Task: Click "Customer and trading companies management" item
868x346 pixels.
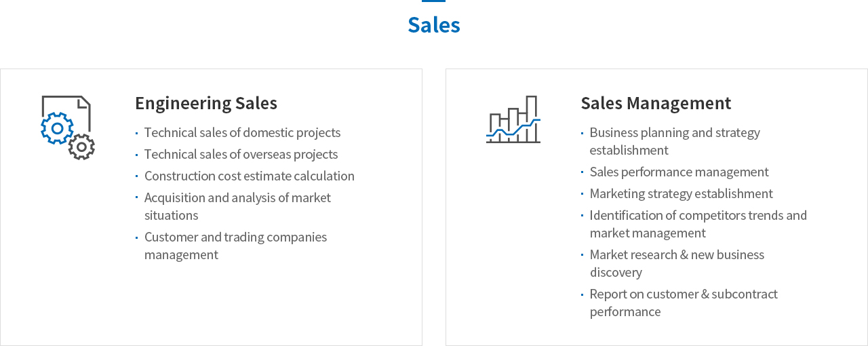Action: [x=235, y=246]
